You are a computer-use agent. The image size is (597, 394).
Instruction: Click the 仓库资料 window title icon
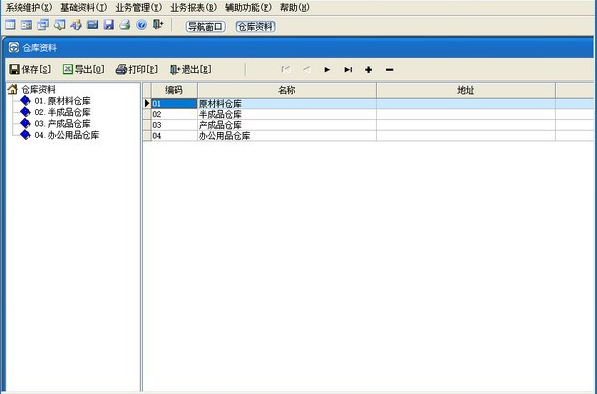(x=14, y=48)
